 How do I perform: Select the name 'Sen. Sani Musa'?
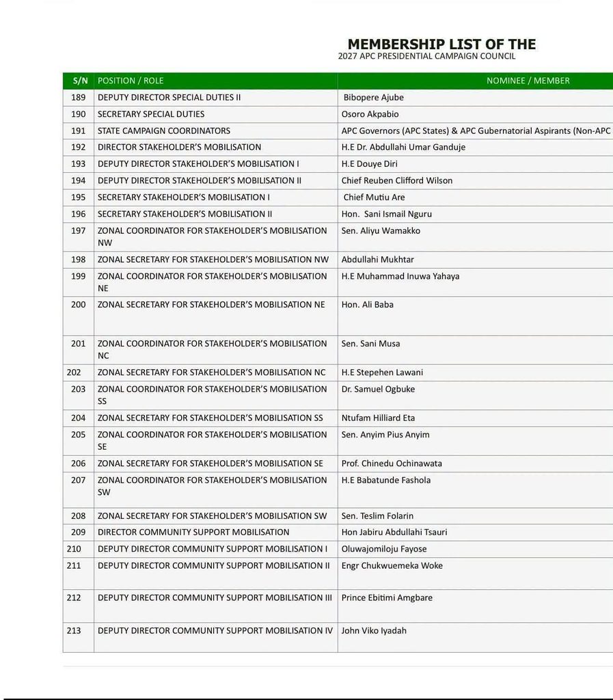click(x=370, y=344)
